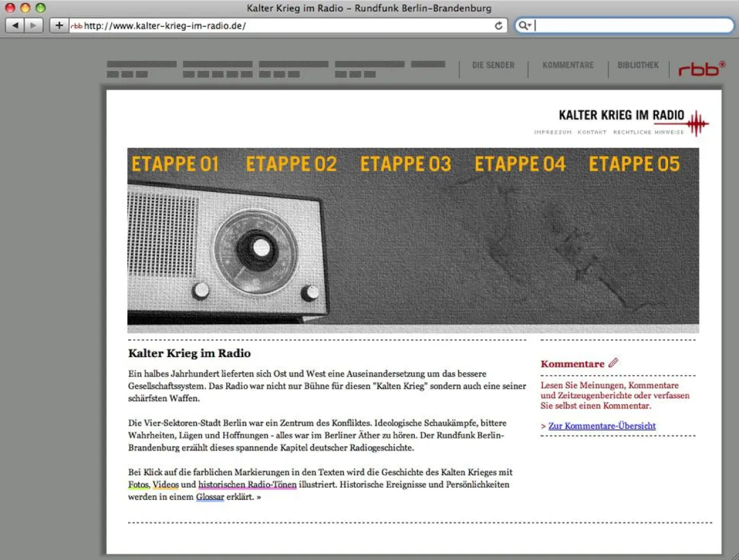Go back using the browser back arrow
Screen dimensions: 739x560
[15, 26]
